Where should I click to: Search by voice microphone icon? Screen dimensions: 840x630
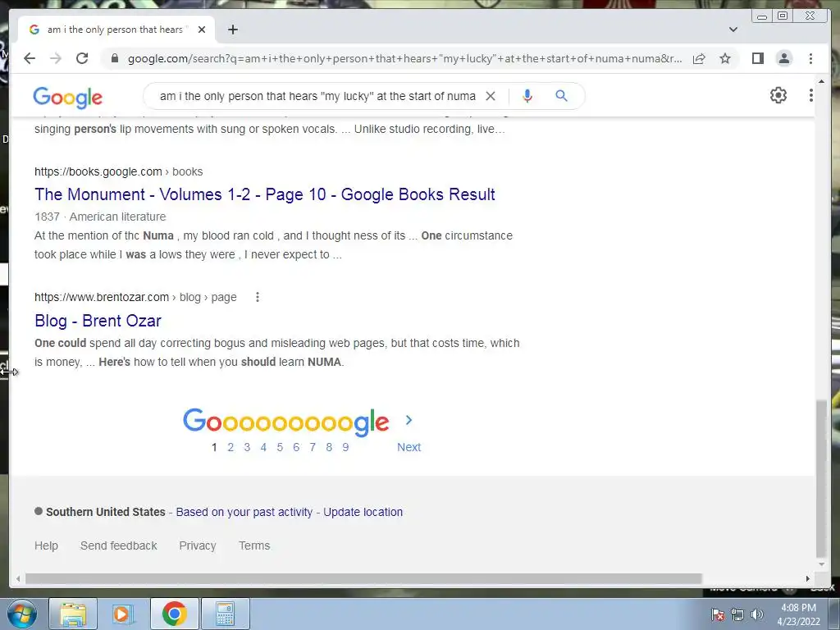click(527, 96)
